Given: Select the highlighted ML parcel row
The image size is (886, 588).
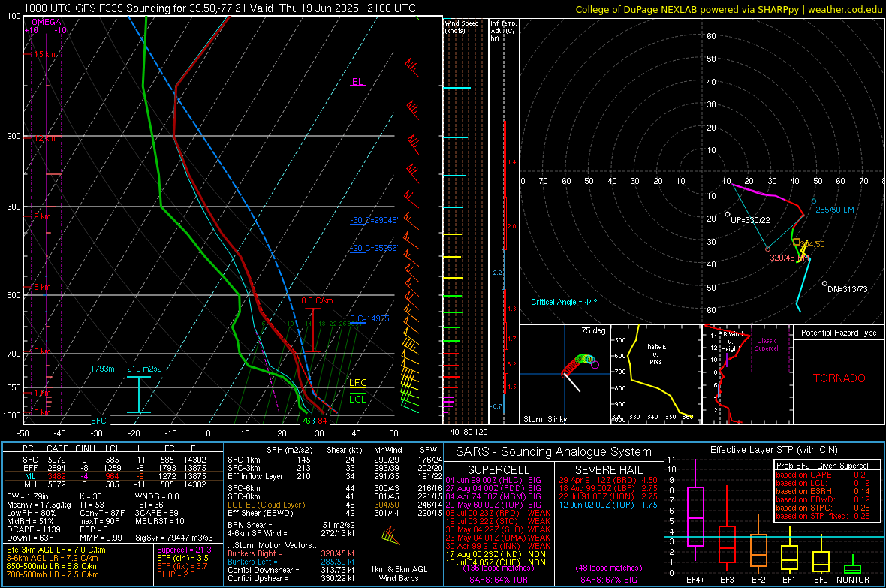Looking at the screenshot, I should pyautogui.click(x=113, y=476).
